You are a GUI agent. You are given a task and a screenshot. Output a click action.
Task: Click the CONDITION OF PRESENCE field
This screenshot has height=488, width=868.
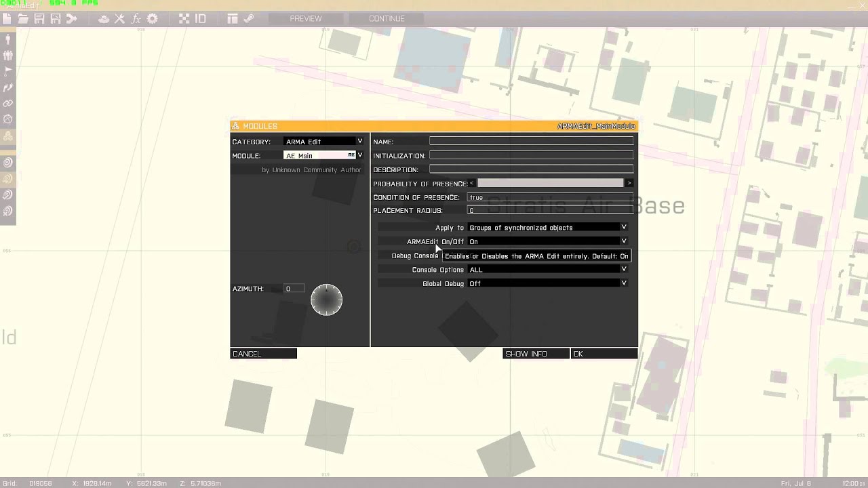pyautogui.click(x=550, y=197)
